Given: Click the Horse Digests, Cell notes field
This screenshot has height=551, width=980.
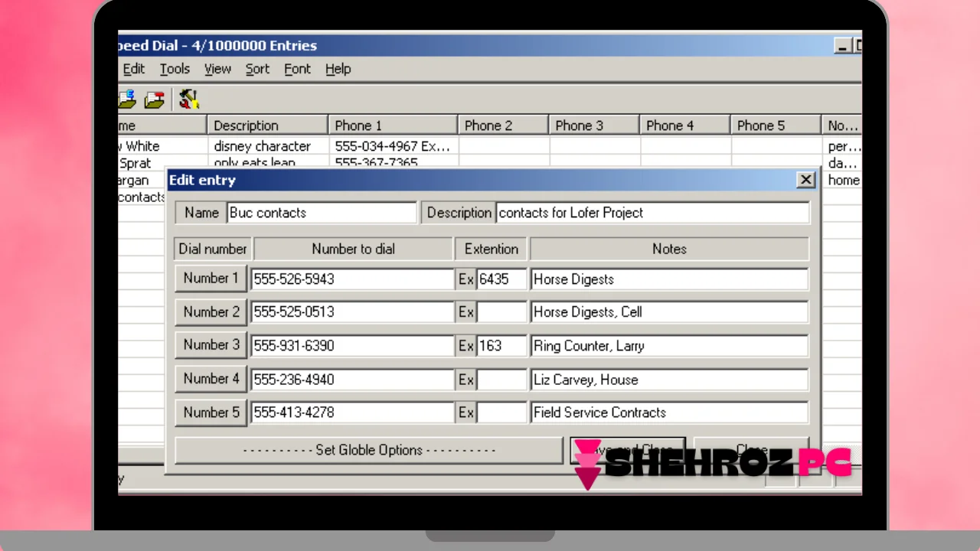Looking at the screenshot, I should [x=669, y=312].
